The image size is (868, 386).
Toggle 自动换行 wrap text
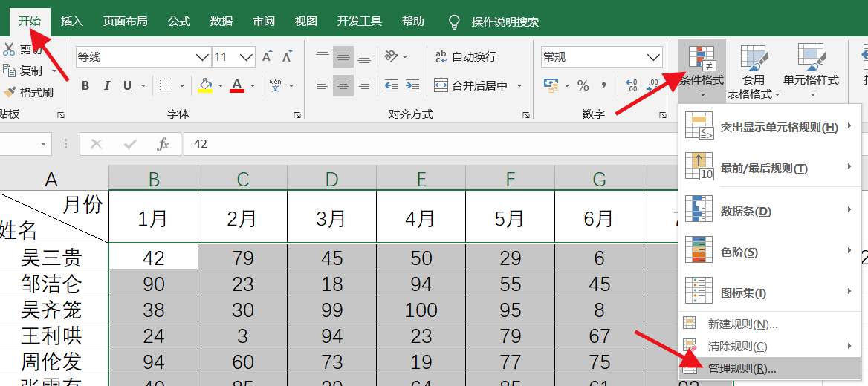pyautogui.click(x=465, y=56)
